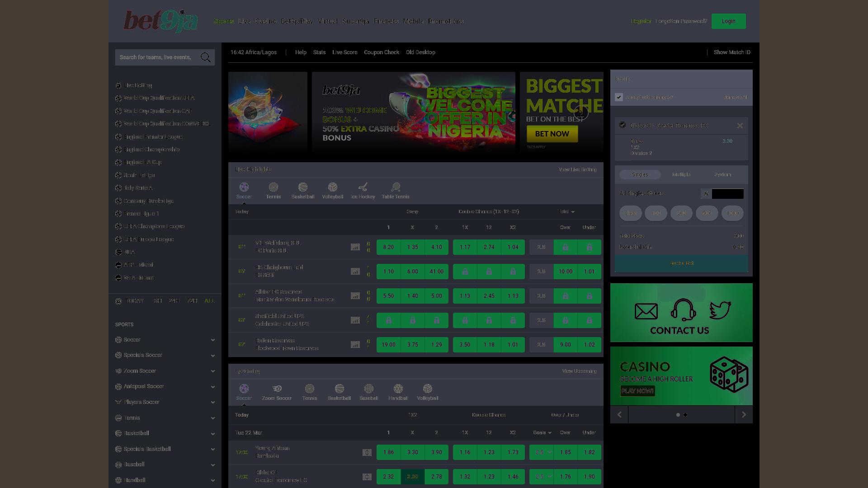Viewport: 868px width, 488px height.
Task: Select Handball icon in Upcoming section
Action: [398, 389]
